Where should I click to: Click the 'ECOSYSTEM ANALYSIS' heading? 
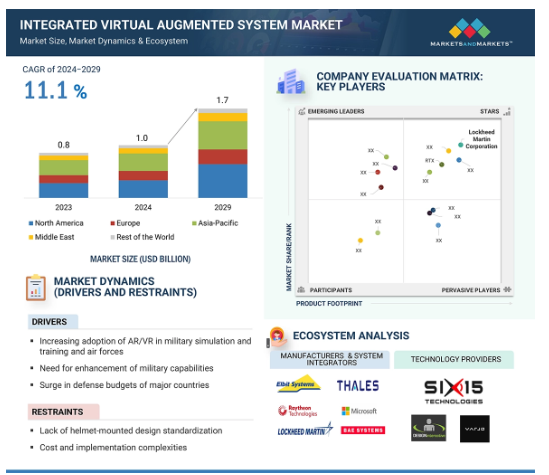coord(351,336)
